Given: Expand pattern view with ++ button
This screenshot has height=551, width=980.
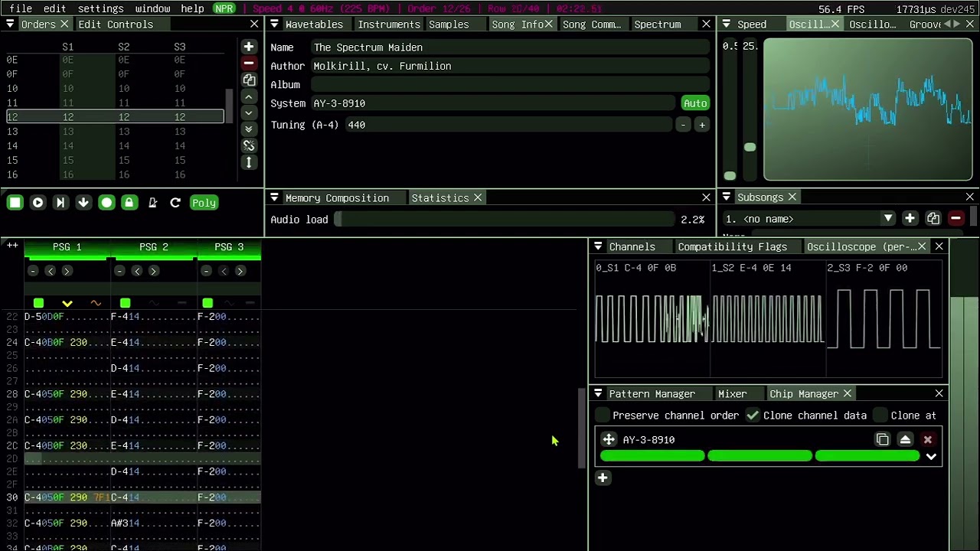Looking at the screenshot, I should pyautogui.click(x=12, y=246).
